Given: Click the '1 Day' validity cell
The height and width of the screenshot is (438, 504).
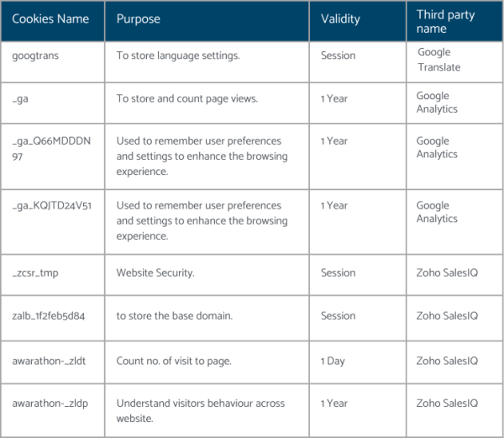Looking at the screenshot, I should pos(333,361).
